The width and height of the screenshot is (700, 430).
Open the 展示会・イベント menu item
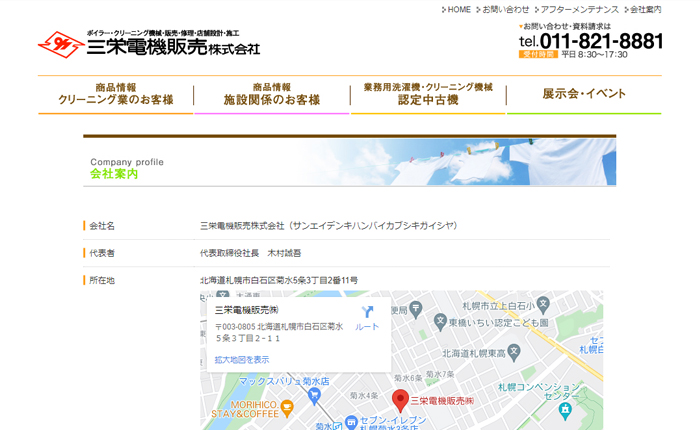tap(584, 94)
